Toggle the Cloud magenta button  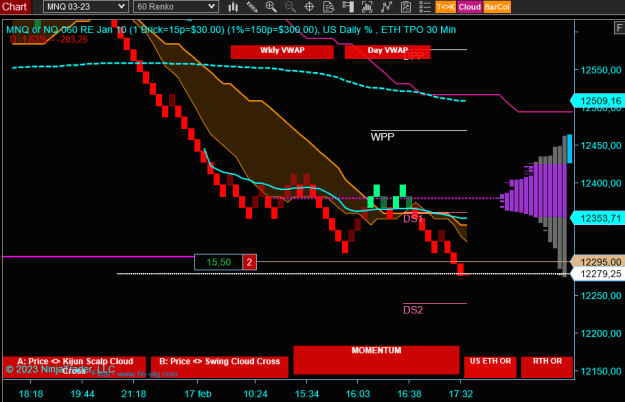click(x=469, y=7)
